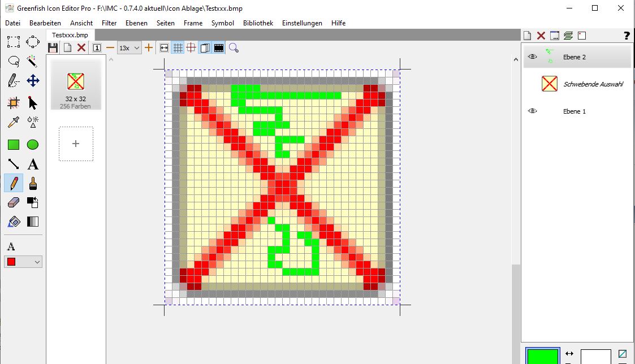This screenshot has width=635, height=364.
Task: Open the 13x zoom level dropdown
Action: click(129, 48)
